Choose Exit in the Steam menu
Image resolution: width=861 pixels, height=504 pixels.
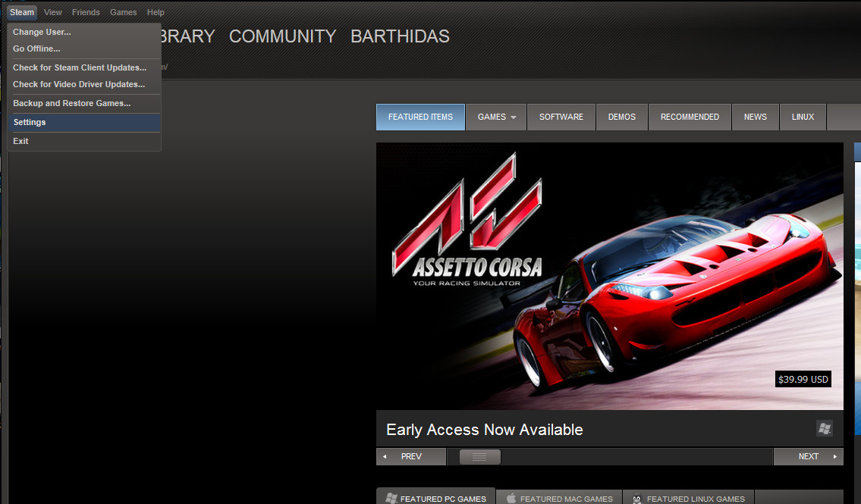pyautogui.click(x=84, y=141)
